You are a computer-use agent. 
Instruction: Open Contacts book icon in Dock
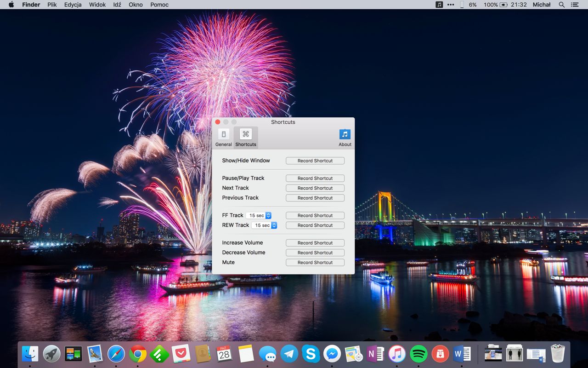(203, 354)
